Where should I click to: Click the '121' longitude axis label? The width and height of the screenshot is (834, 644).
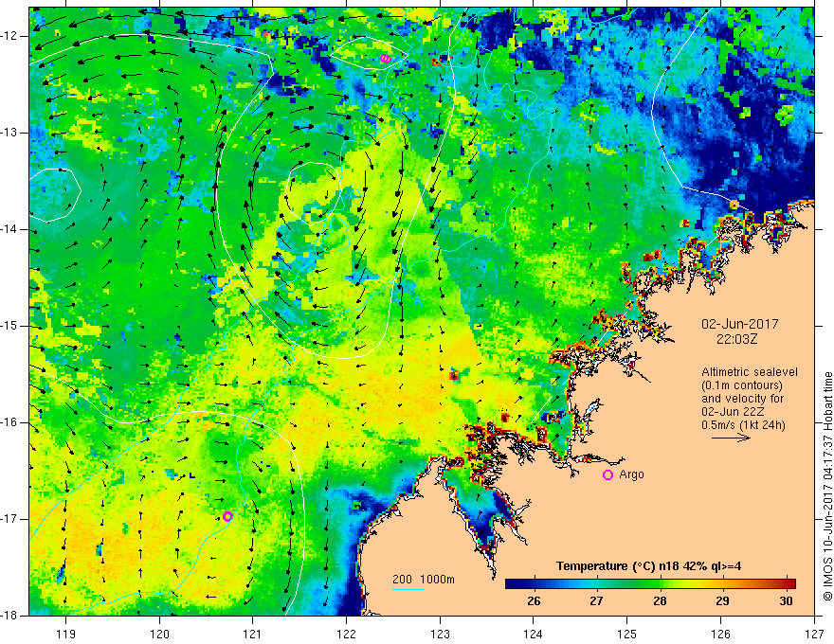253,634
